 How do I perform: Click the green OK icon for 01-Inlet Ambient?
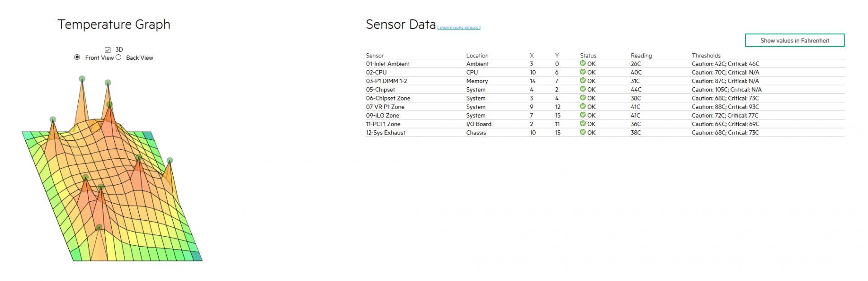[x=583, y=63]
